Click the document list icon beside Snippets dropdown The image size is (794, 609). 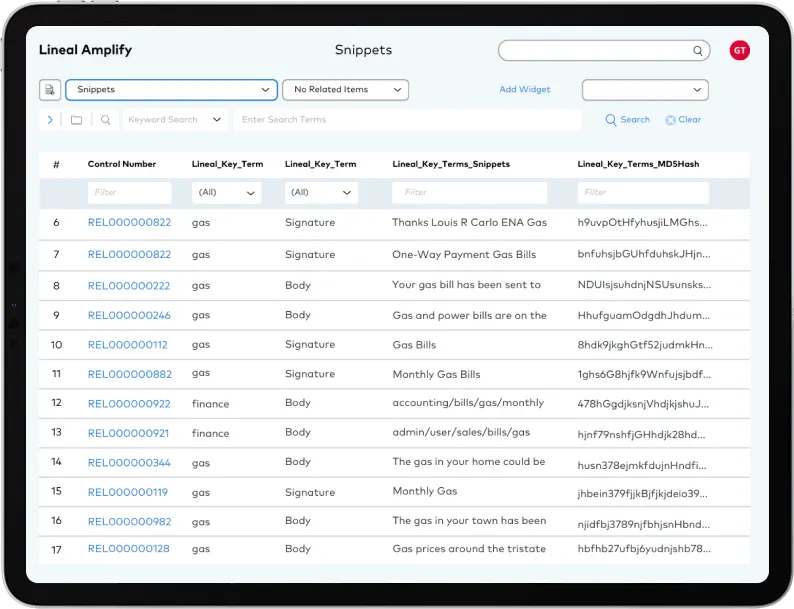coord(50,90)
